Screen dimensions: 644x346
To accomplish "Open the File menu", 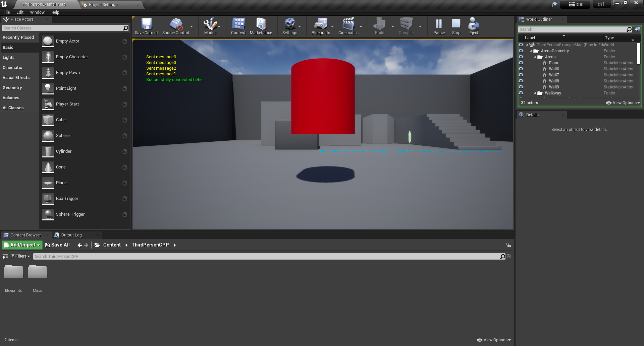I will click(x=6, y=12).
